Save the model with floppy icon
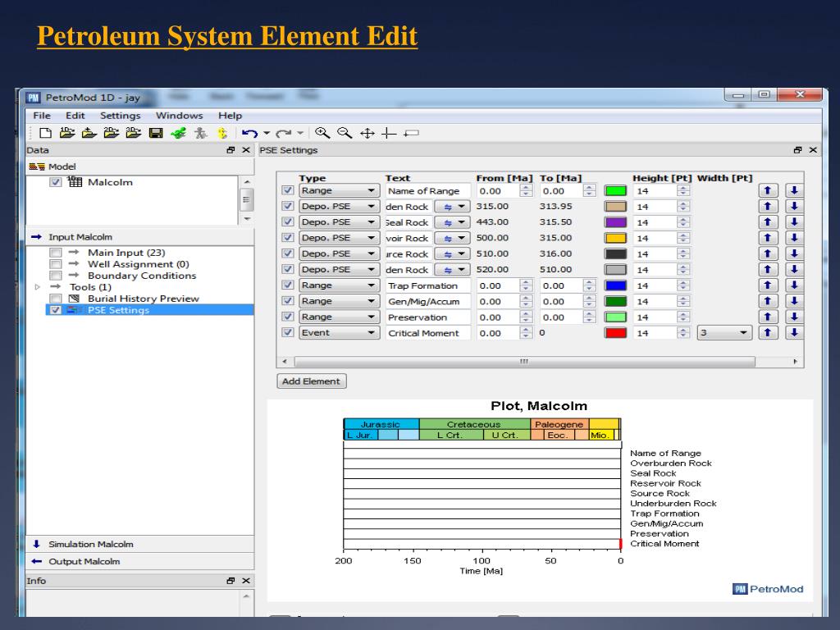840x630 pixels. (x=156, y=133)
